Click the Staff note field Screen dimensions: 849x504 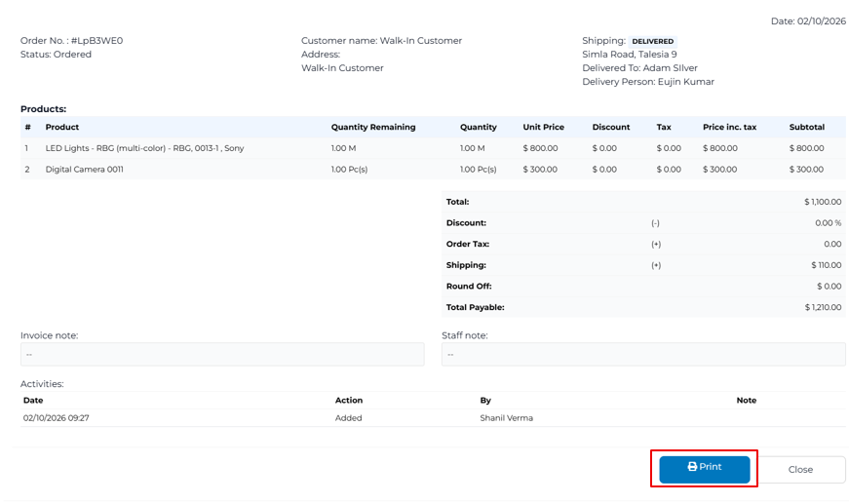pos(643,355)
